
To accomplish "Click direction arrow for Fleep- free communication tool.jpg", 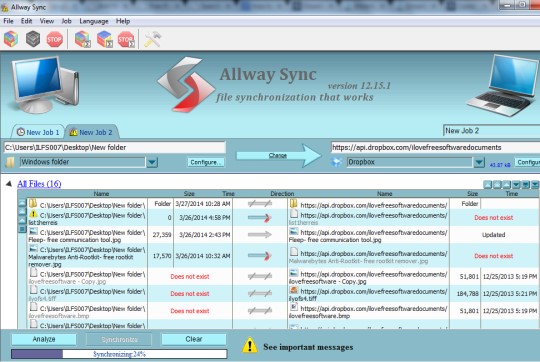I will pyautogui.click(x=260, y=235).
